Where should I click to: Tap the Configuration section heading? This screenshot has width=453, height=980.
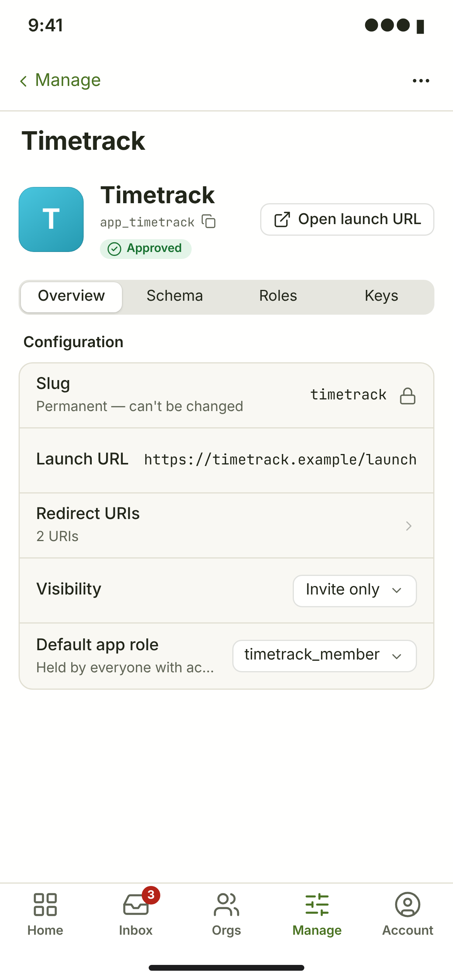click(74, 342)
